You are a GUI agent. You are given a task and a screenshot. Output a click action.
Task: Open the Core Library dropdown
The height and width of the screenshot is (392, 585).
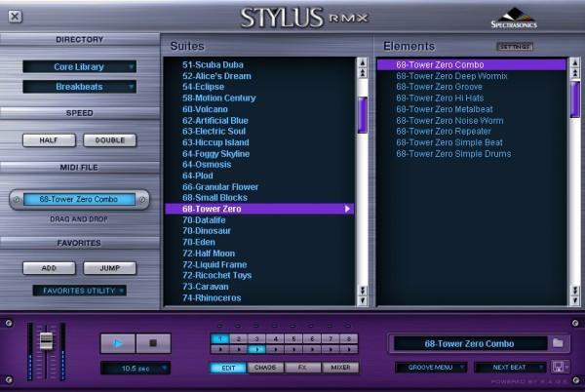point(79,67)
